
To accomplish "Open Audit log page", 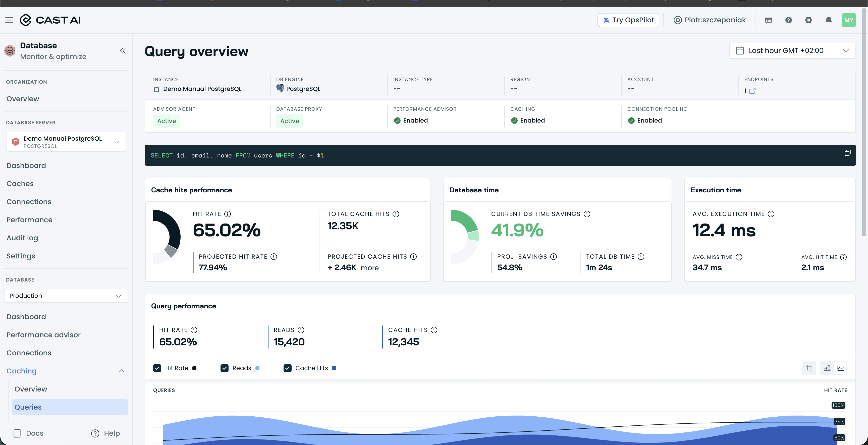I will (x=22, y=238).
